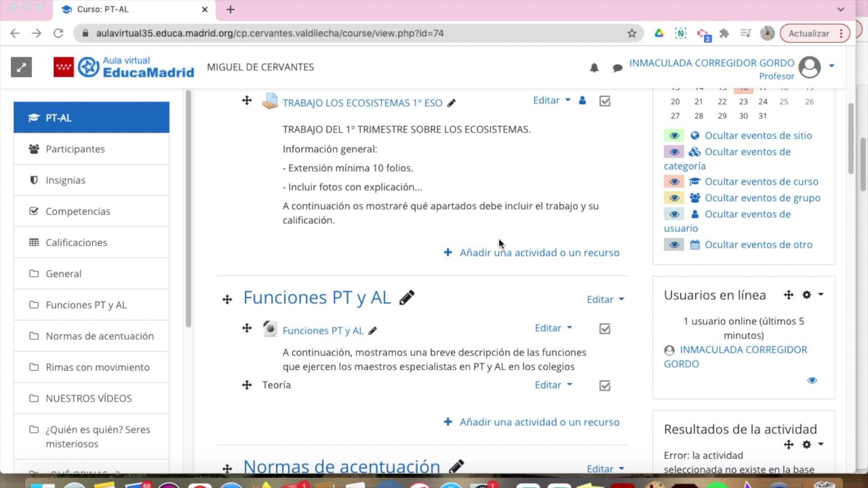Toggle the completion checkbox for Teoría

coord(604,385)
